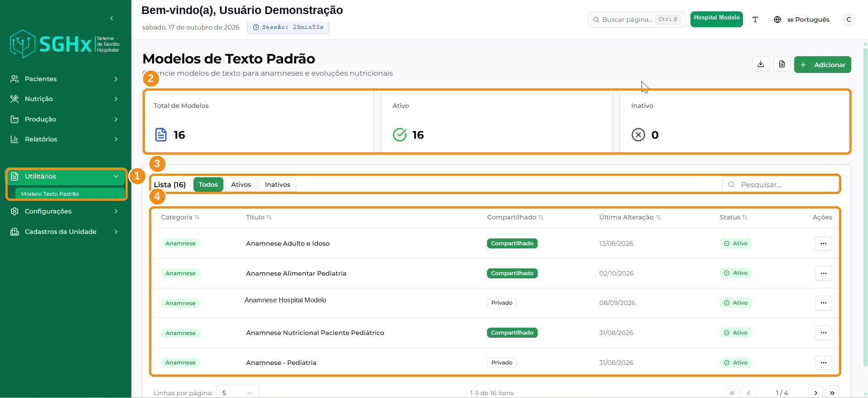Open actions menu for Anamnese Alimentar Pediatria

(823, 273)
